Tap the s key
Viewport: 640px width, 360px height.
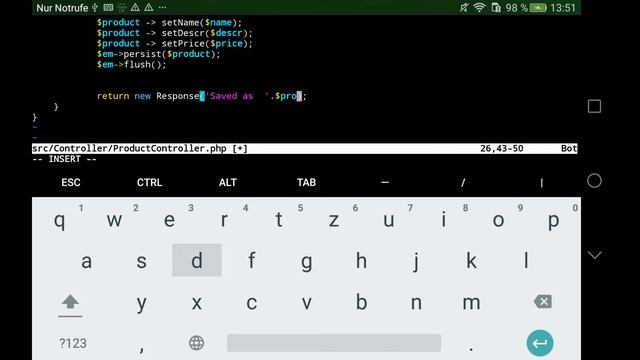click(x=142, y=260)
